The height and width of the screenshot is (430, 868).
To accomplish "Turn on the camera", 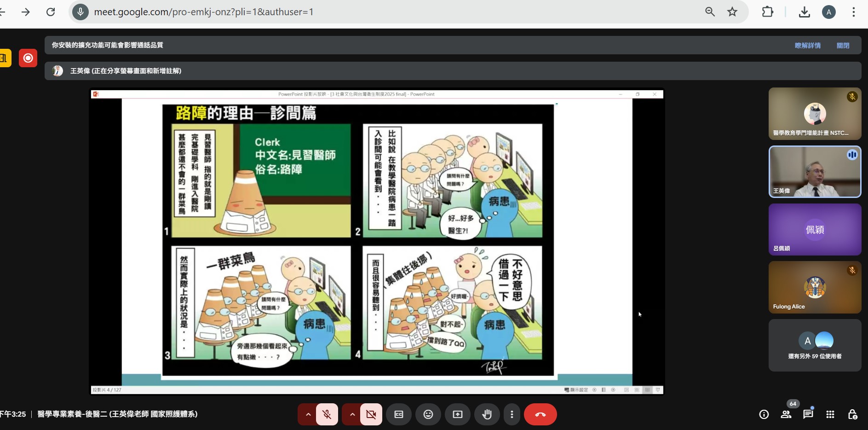I will (x=371, y=414).
